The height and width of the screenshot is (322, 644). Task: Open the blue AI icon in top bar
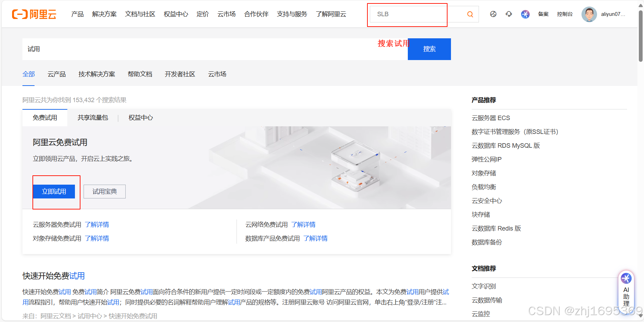click(x=525, y=14)
